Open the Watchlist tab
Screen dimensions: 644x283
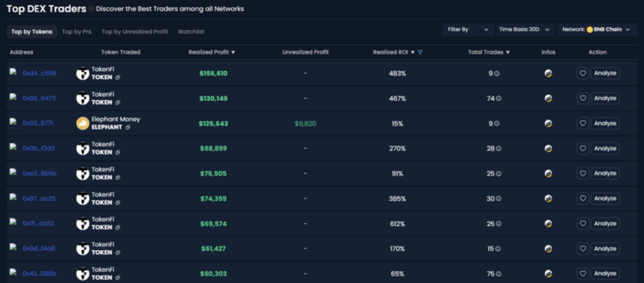pyautogui.click(x=191, y=31)
